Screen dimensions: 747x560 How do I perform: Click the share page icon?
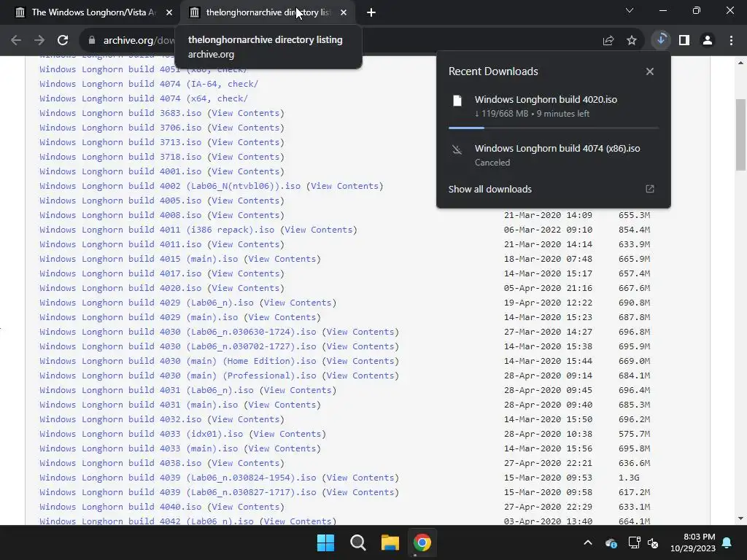pyautogui.click(x=608, y=41)
